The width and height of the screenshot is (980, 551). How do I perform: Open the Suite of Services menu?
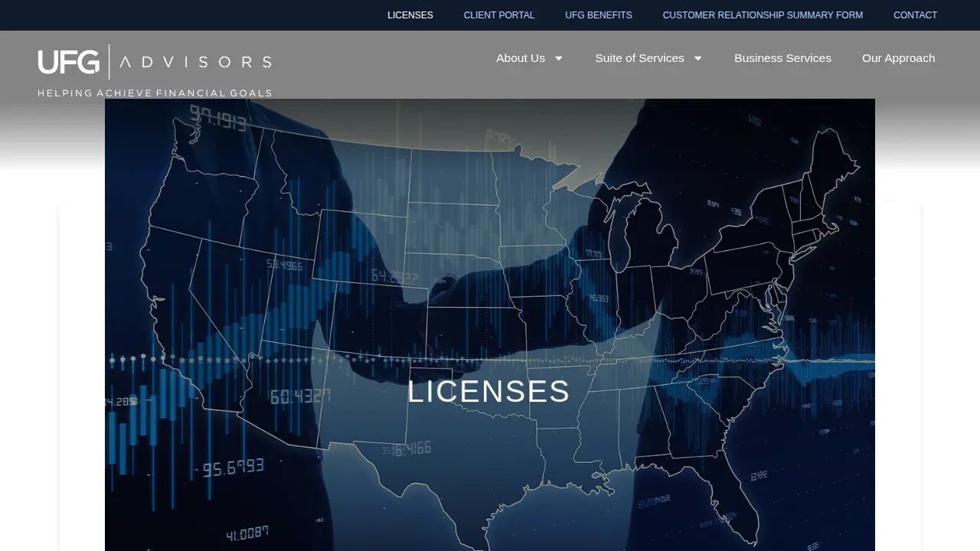coord(640,58)
